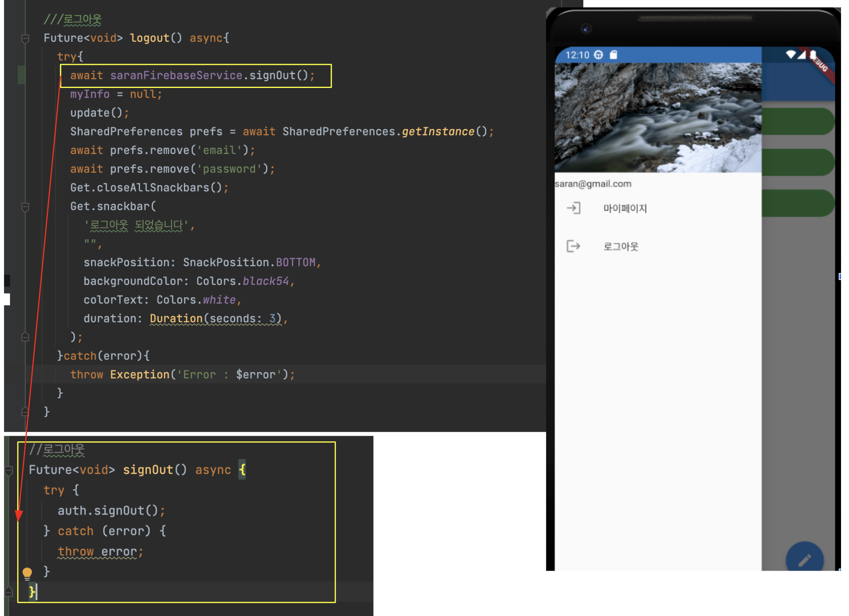Collapse the signOut() function fold marker
Screen dimensions: 849x616
pyautogui.click(x=9, y=471)
